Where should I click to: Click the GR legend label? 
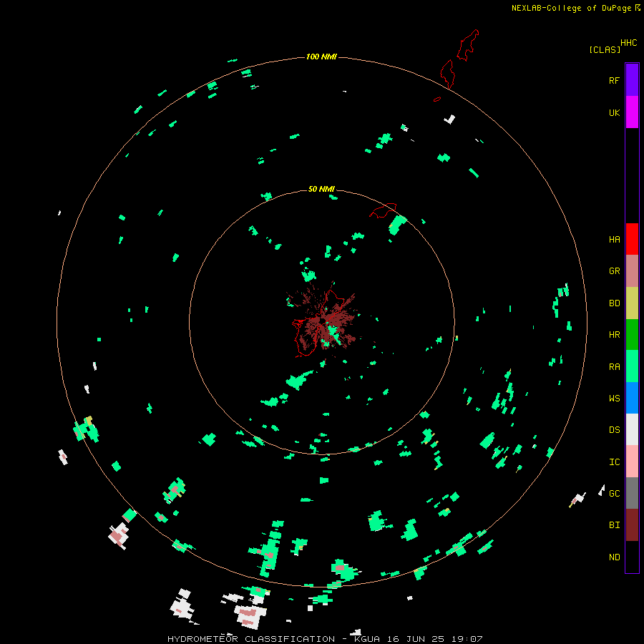pos(614,271)
